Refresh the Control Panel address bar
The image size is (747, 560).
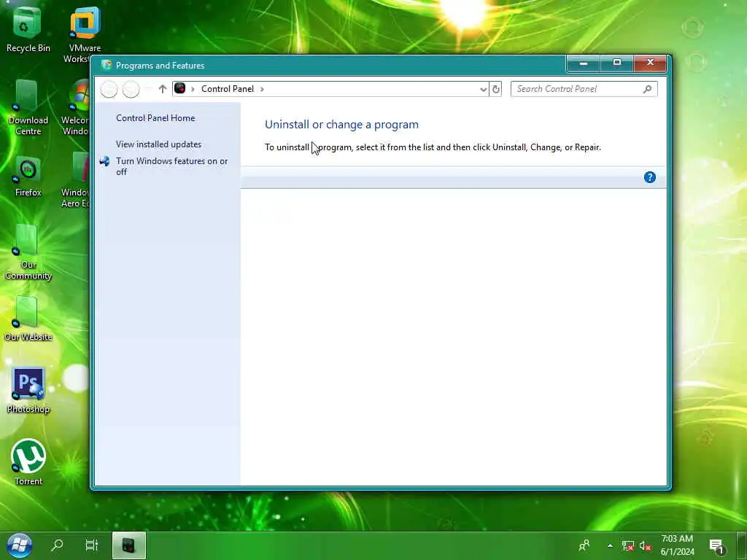point(495,89)
